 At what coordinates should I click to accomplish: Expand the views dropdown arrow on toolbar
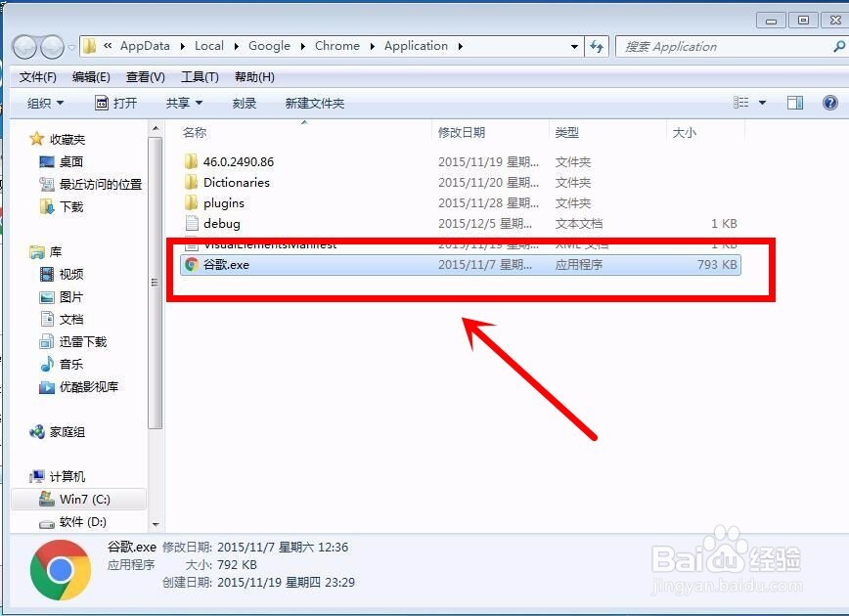click(x=763, y=102)
